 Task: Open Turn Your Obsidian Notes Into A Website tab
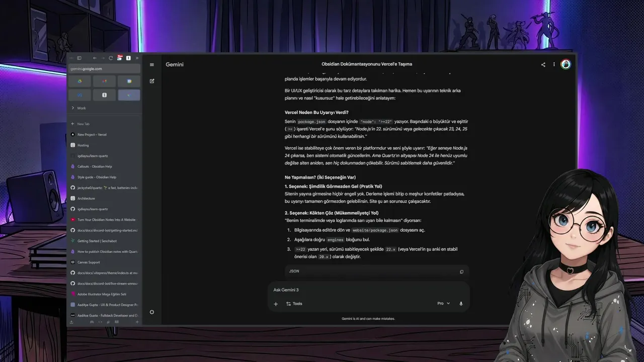(105, 220)
